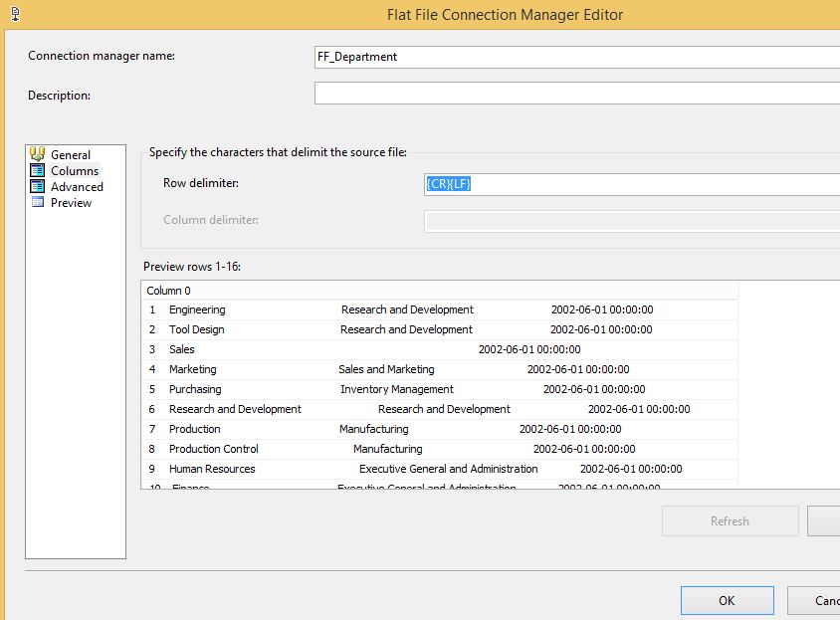Image resolution: width=840 pixels, height=620 pixels.
Task: Open the Advanced page
Action: (x=77, y=187)
